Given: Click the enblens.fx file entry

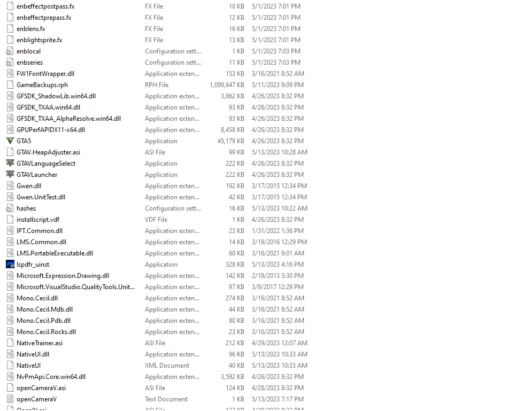Looking at the screenshot, I should pyautogui.click(x=31, y=29).
